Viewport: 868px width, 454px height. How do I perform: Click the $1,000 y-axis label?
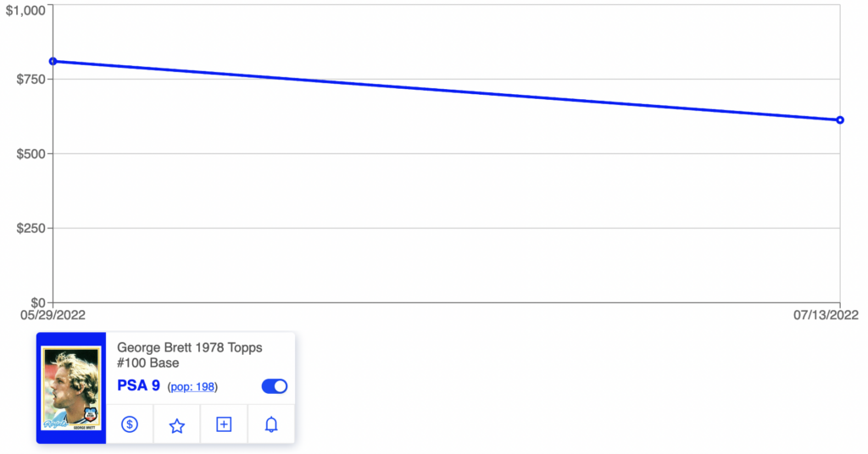(x=25, y=10)
